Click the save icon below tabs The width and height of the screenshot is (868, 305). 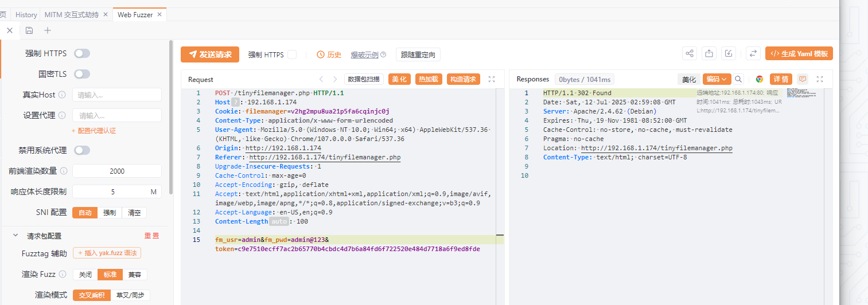(29, 30)
